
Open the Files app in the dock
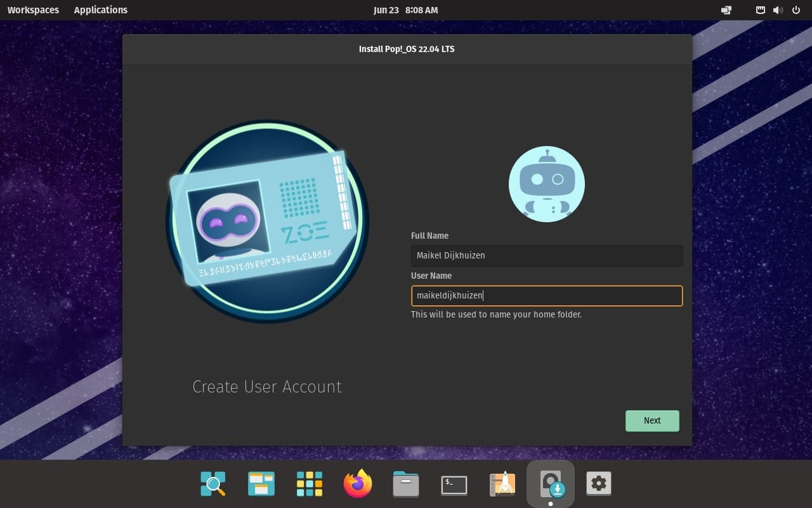click(x=405, y=483)
